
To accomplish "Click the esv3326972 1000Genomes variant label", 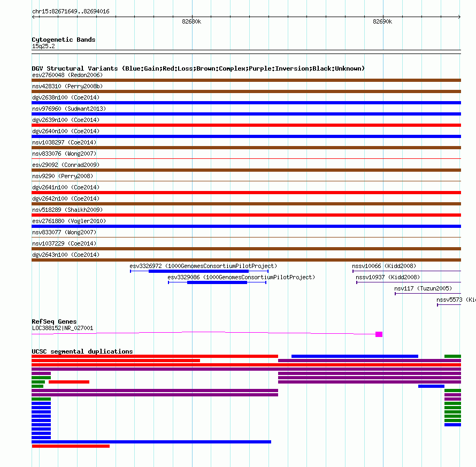I will [203, 266].
